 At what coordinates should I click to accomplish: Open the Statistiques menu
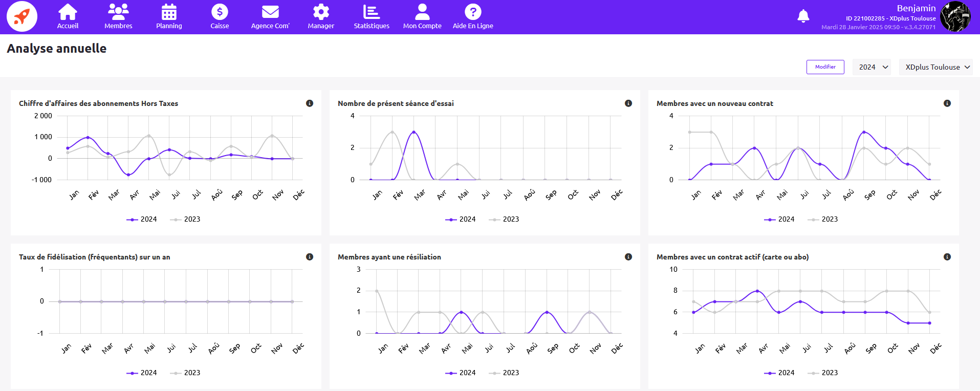[x=372, y=16]
